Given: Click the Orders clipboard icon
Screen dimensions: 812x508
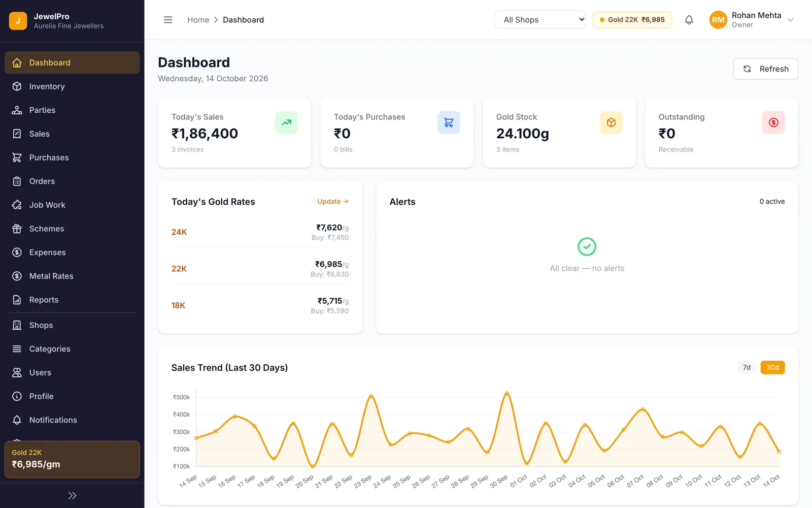Looking at the screenshot, I should pyautogui.click(x=17, y=181).
